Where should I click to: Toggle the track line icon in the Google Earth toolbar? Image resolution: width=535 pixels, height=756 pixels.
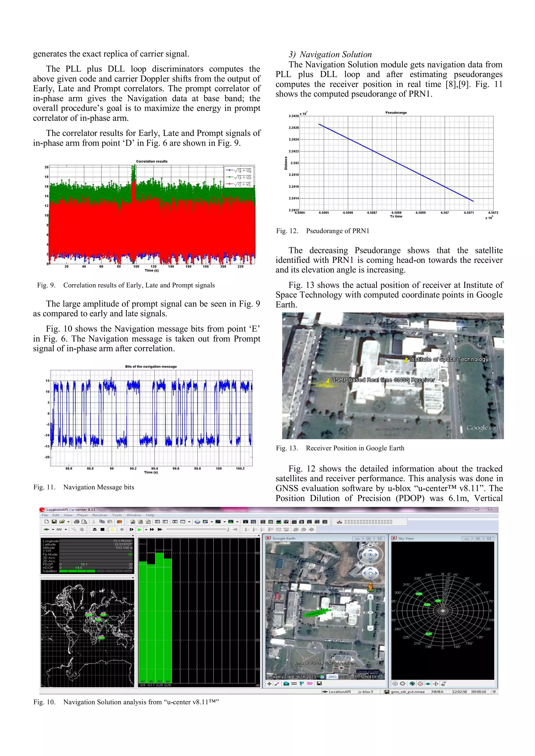(x=277, y=684)
